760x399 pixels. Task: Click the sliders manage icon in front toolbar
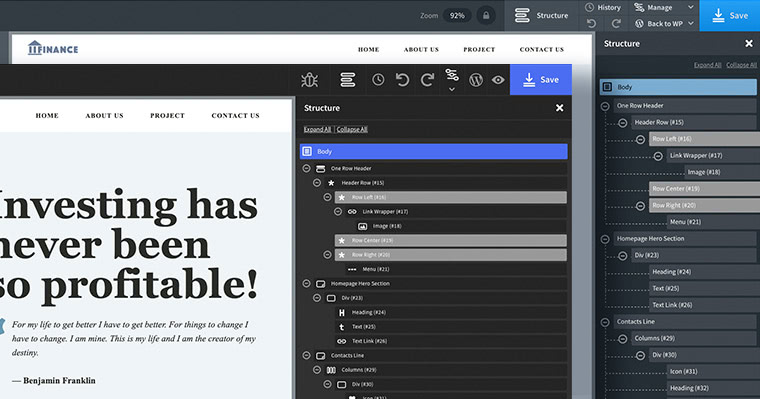click(x=452, y=75)
